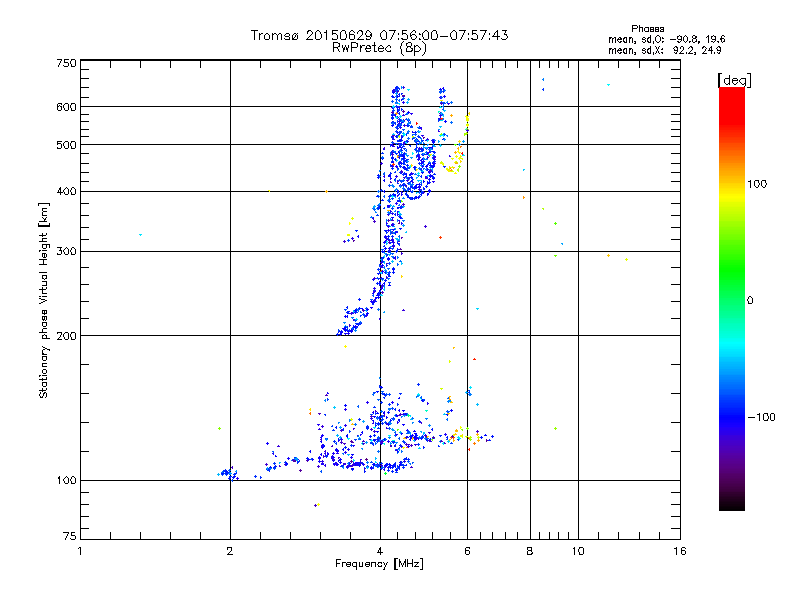The width and height of the screenshot is (800, 600).
Task: Click the "Phases" heading text
Action: tap(647, 29)
